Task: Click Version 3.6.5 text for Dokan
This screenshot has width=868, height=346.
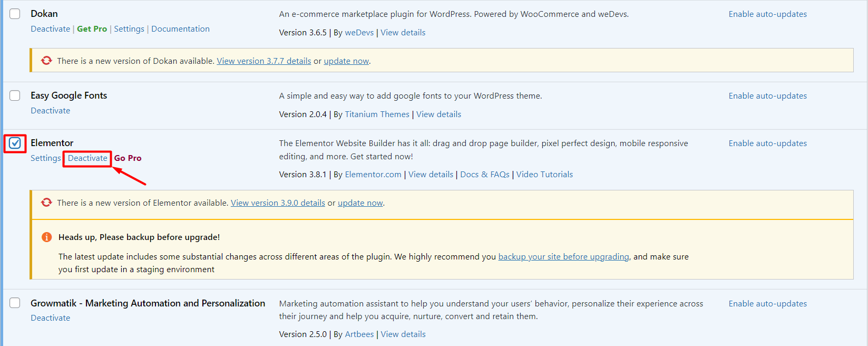Action: 303,33
